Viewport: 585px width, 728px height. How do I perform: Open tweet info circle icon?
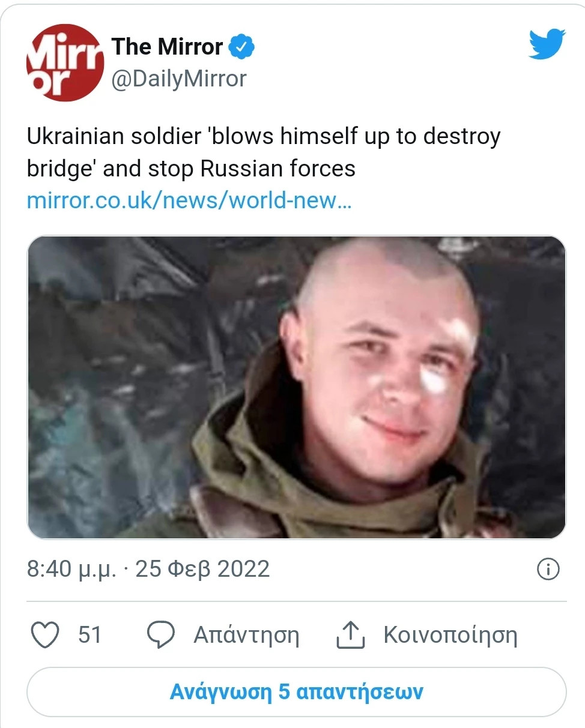[548, 569]
